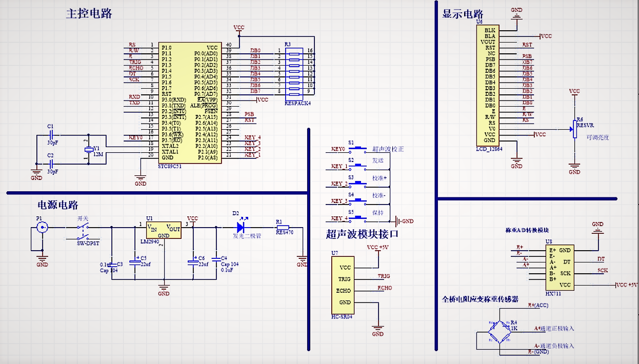Click the 保持 label beside S5

(x=378, y=212)
